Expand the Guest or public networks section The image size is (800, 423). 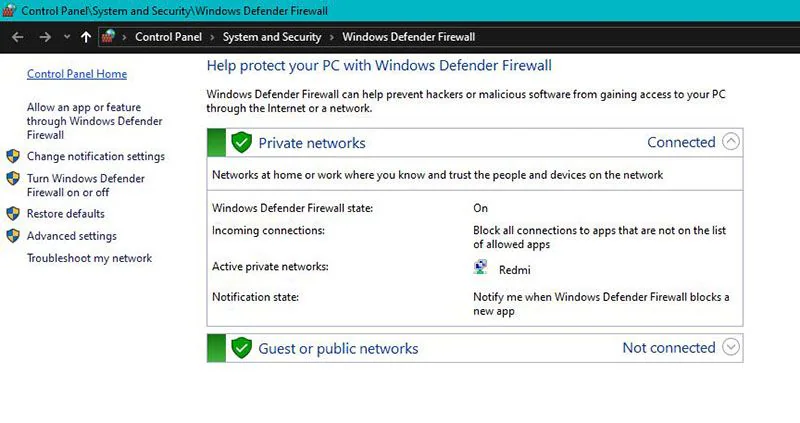coord(731,348)
